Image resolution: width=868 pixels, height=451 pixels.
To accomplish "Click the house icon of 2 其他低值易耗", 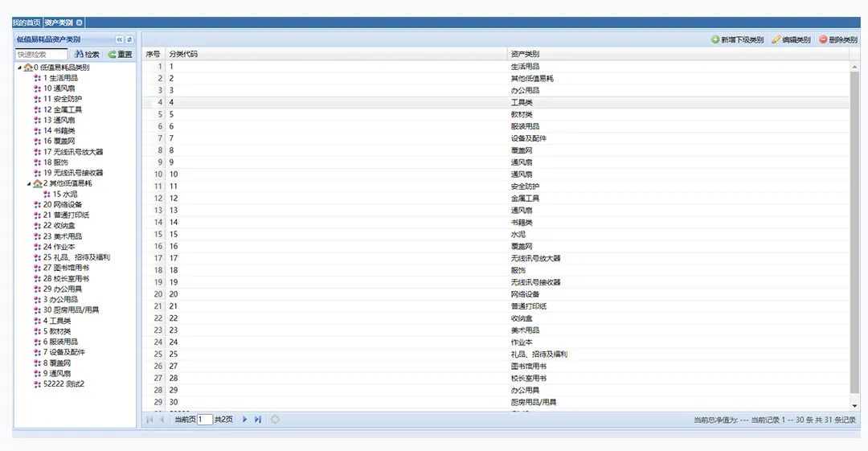I will tap(38, 183).
